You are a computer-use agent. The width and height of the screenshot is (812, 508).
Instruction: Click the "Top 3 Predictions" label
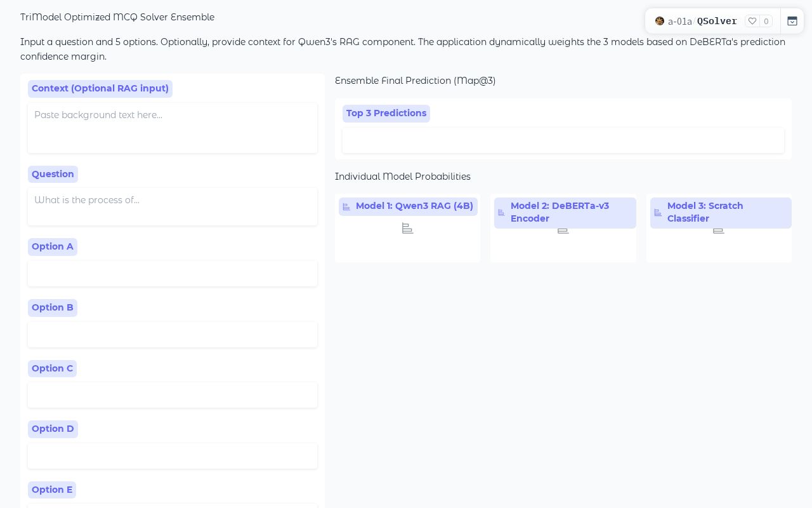[386, 113]
